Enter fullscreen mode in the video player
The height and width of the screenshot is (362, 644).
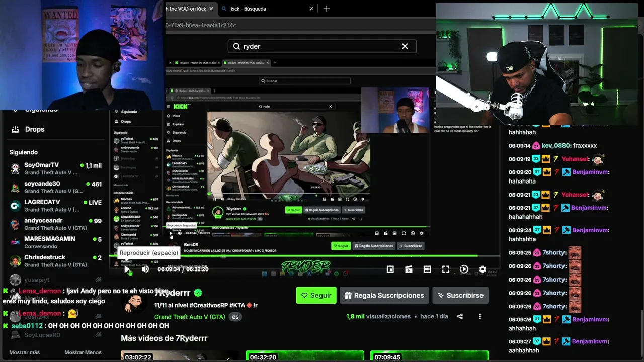click(x=446, y=269)
